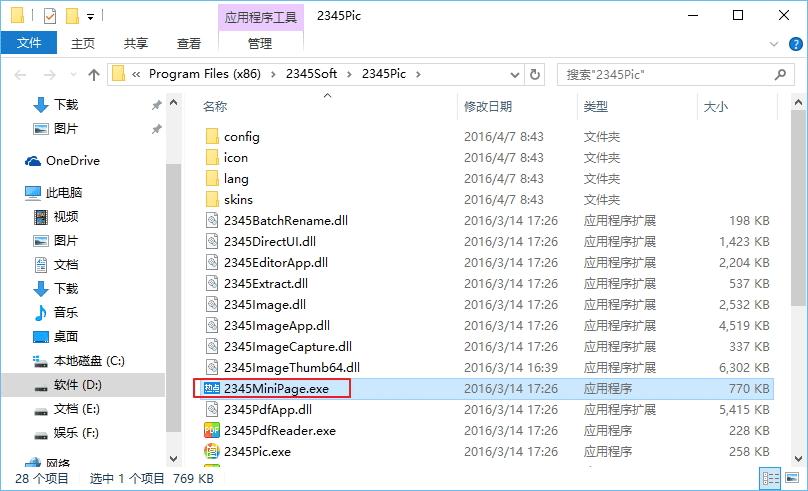Image resolution: width=808 pixels, height=491 pixels.
Task: Switch to the 查看 ribbon tab
Action: (189, 44)
